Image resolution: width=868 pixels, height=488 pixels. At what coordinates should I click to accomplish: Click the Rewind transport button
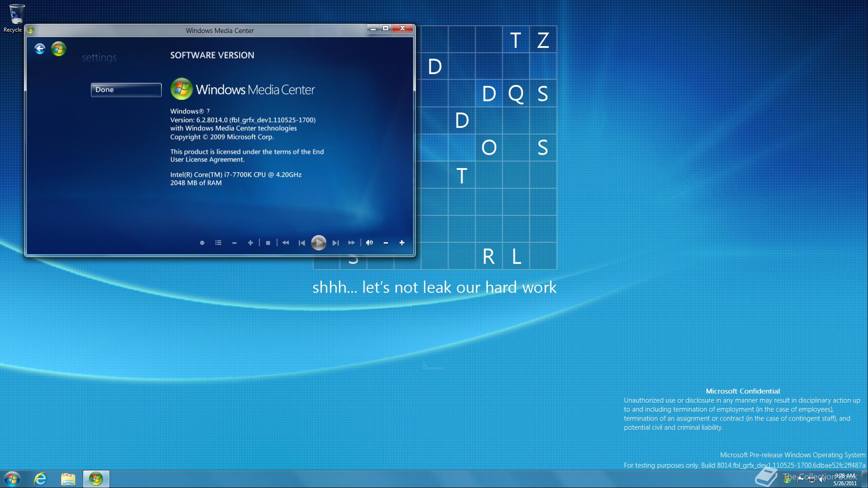pos(286,243)
